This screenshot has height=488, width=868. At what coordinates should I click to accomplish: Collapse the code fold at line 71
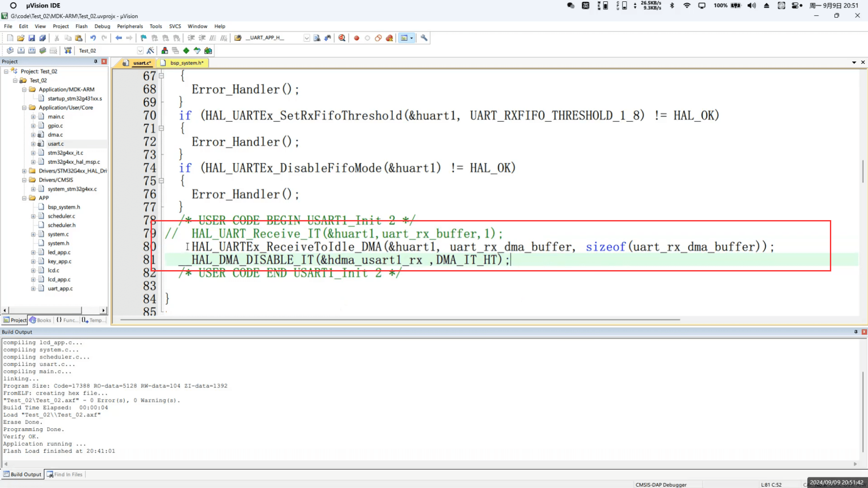tap(161, 128)
